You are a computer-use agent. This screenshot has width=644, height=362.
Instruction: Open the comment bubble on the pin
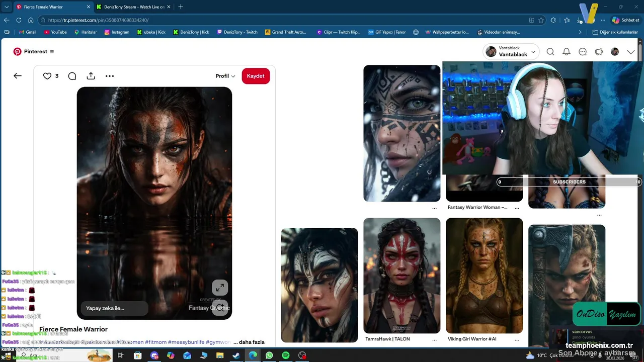[72, 76]
